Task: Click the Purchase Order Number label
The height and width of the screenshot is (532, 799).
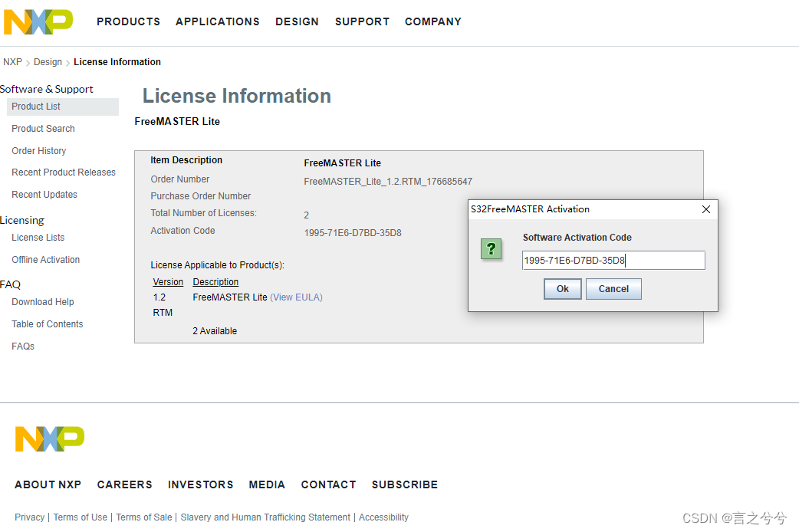Action: (x=201, y=196)
